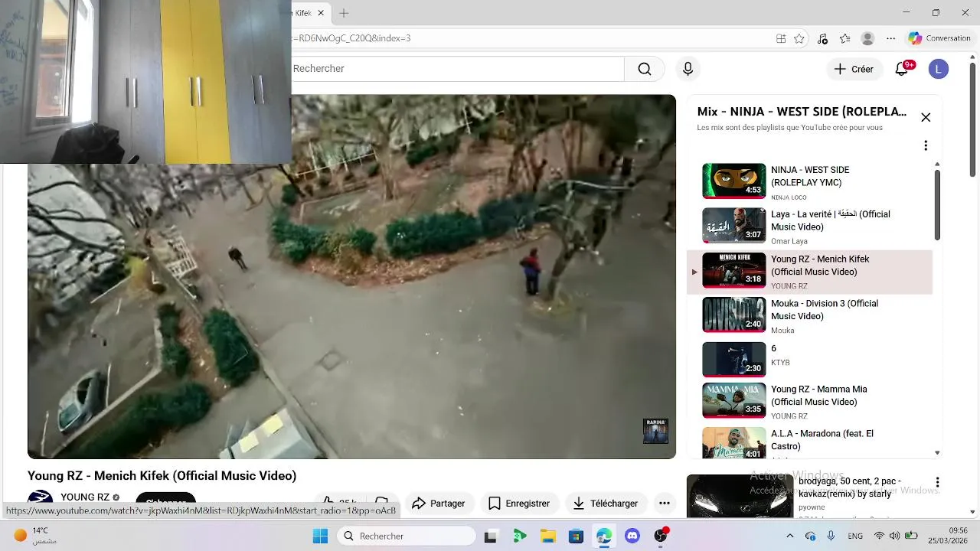Switch to Microsoft Edge taskbar icon
The image size is (980, 551).
(x=604, y=536)
